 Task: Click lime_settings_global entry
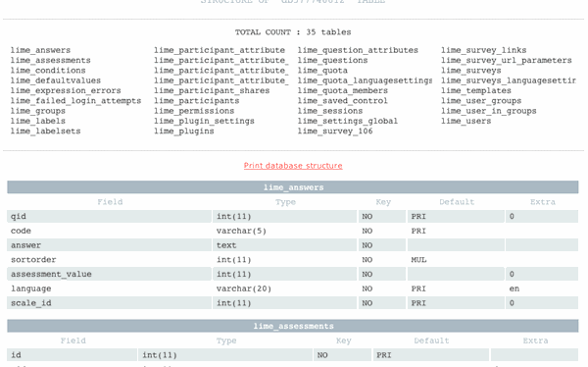point(348,122)
